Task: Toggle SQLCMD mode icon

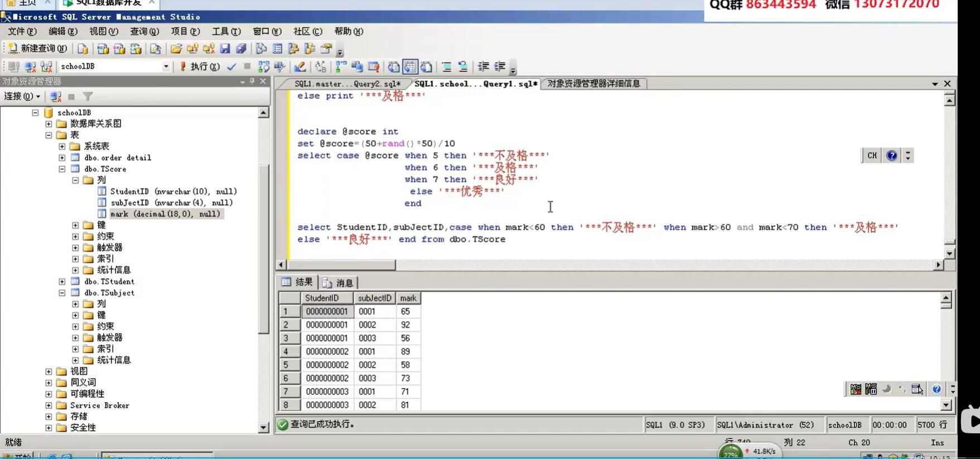Action: [x=373, y=66]
